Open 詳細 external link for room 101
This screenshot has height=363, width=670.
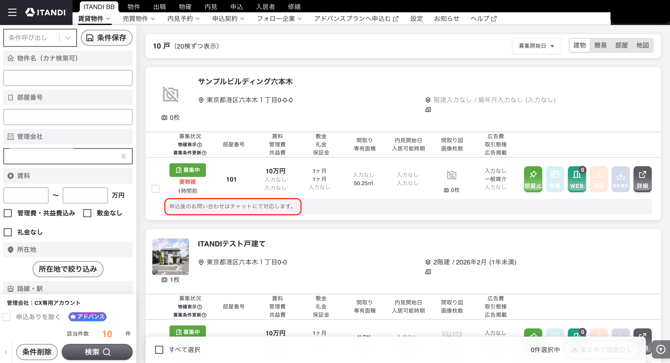[642, 179]
